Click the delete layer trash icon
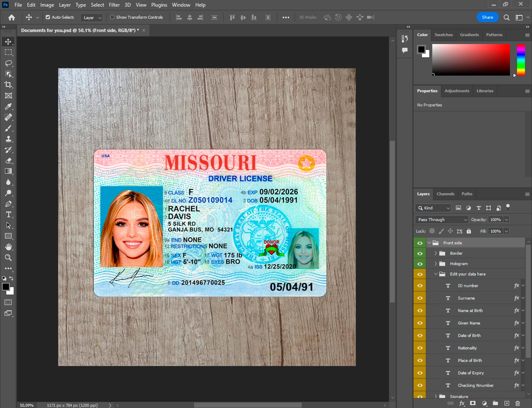 pos(517,403)
